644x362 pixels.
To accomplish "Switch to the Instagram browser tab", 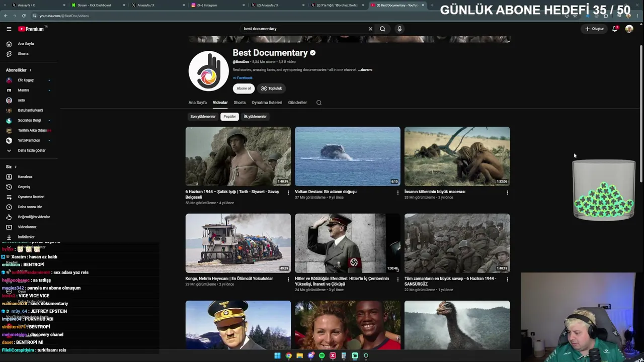I will click(x=216, y=5).
